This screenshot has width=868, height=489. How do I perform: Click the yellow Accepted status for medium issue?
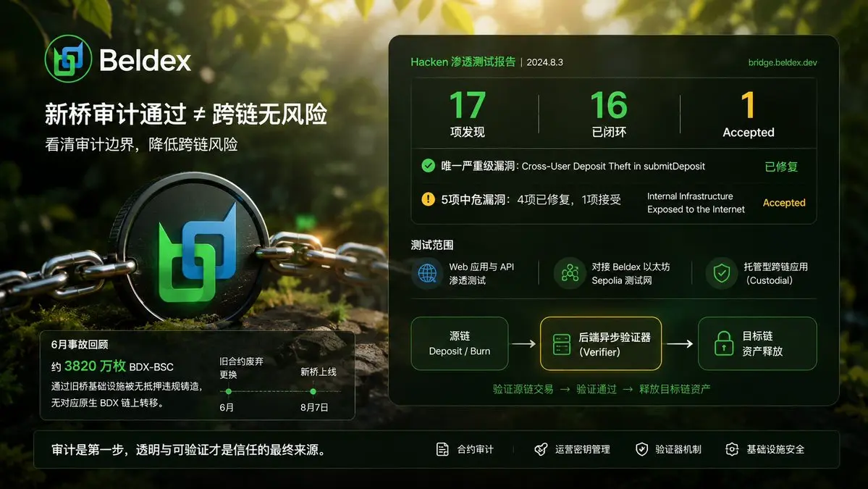tap(784, 203)
